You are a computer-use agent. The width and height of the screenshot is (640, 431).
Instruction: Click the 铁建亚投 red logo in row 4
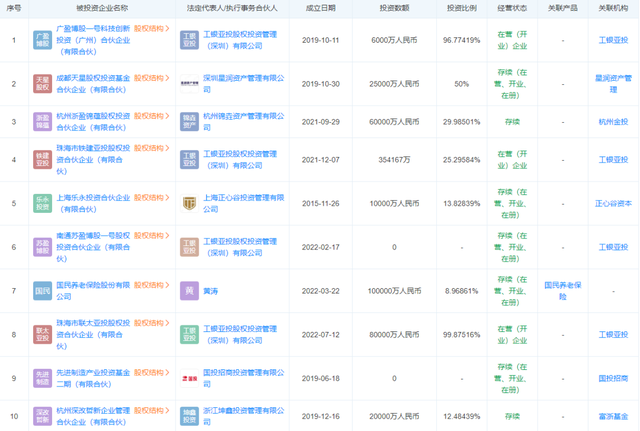[x=42, y=160]
